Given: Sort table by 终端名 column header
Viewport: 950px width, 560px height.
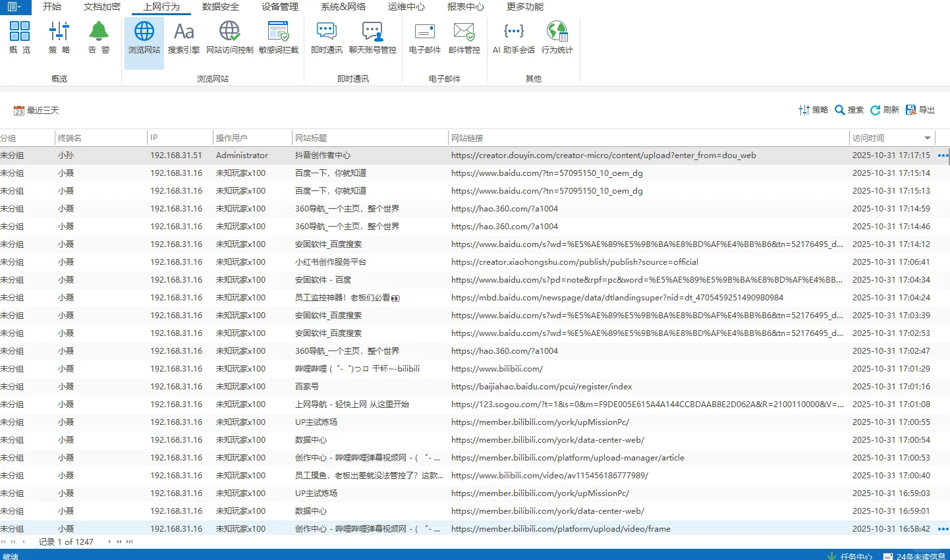Looking at the screenshot, I should click(x=101, y=138).
